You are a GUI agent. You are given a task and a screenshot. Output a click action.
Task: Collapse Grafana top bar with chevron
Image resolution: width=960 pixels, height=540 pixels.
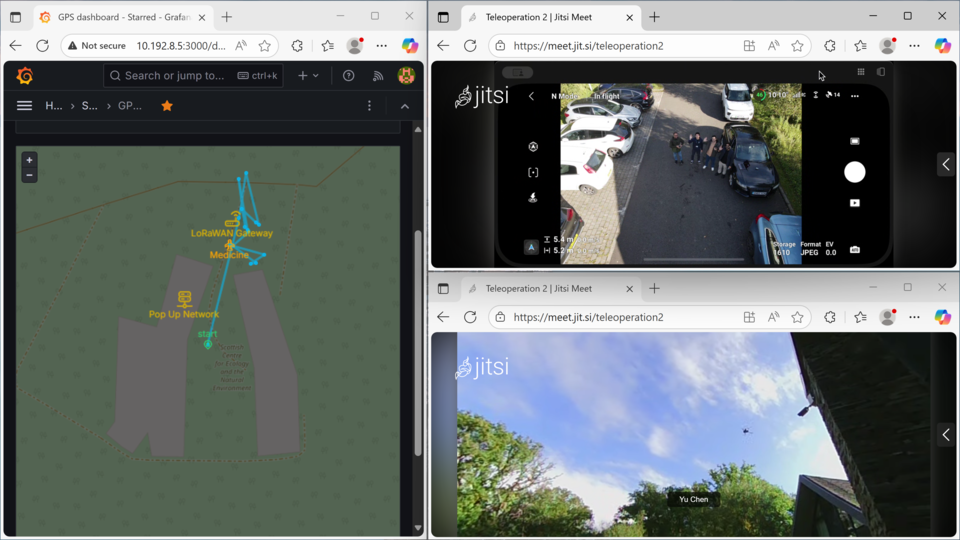[x=404, y=106]
